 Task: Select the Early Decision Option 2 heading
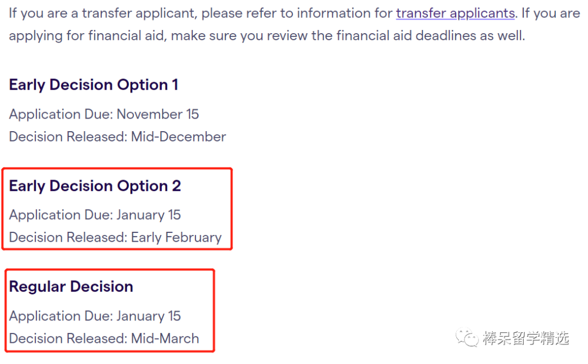pyautogui.click(x=95, y=186)
